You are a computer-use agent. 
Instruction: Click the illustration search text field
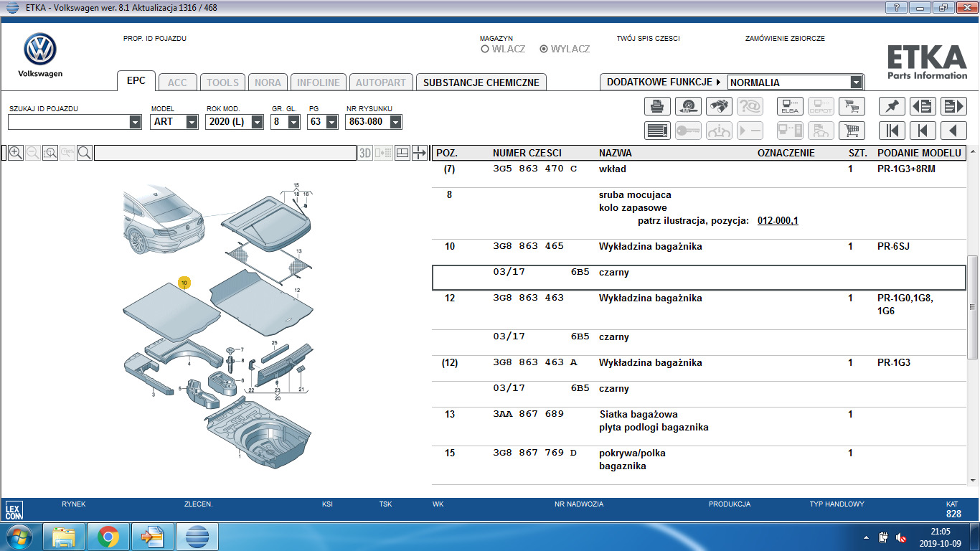coord(225,153)
